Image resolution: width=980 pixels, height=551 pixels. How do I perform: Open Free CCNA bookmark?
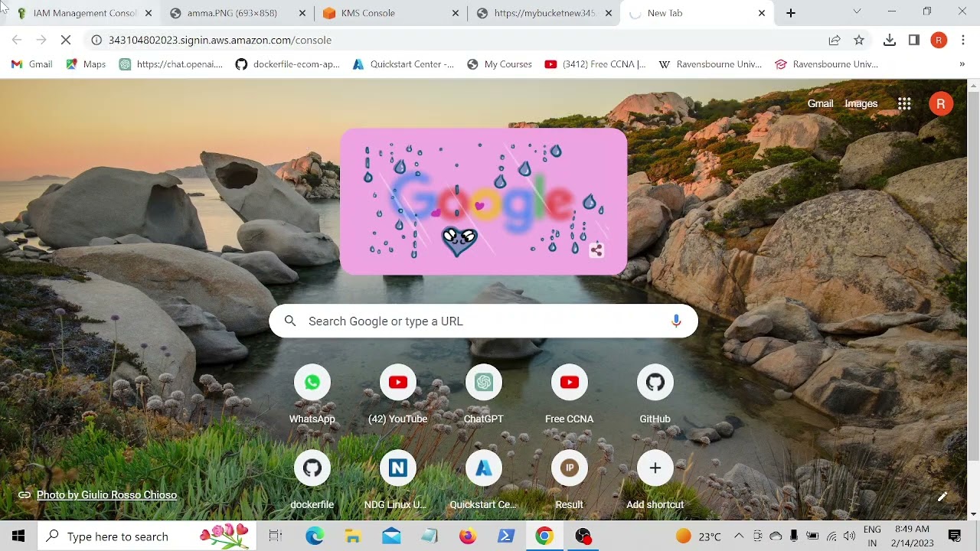[x=596, y=64]
